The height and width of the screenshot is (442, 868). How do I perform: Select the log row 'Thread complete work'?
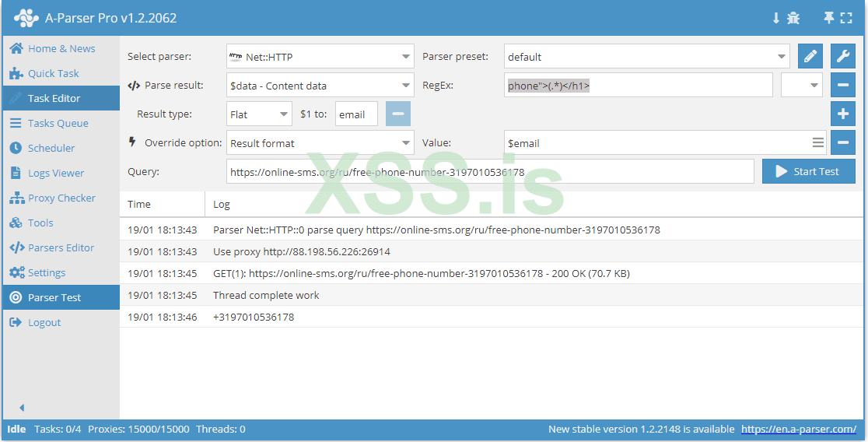point(492,295)
